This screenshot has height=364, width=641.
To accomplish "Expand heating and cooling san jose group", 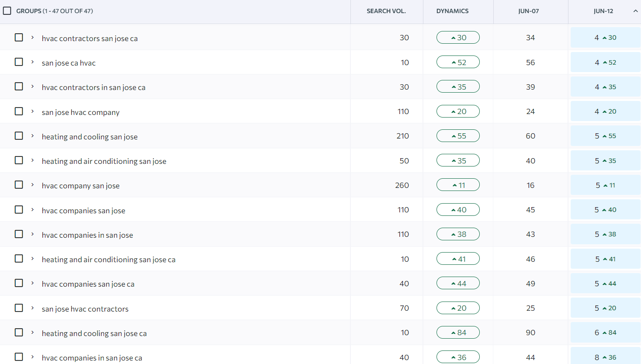I will 32,136.
